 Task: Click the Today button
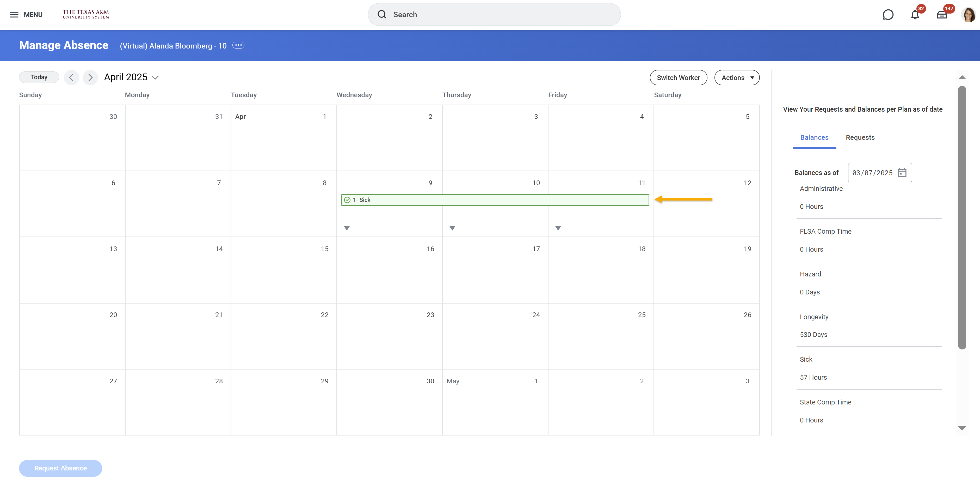tap(39, 77)
